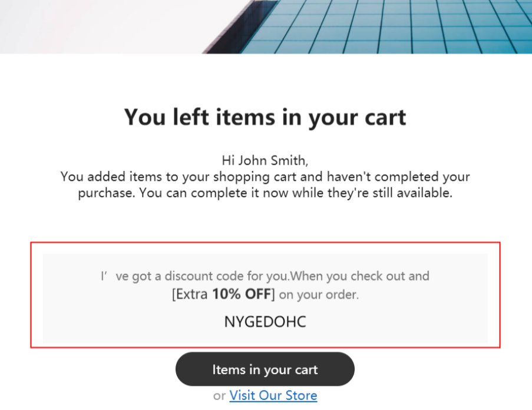This screenshot has width=532, height=410.
Task: Select the NYGEDOHC discount code
Action: [265, 322]
